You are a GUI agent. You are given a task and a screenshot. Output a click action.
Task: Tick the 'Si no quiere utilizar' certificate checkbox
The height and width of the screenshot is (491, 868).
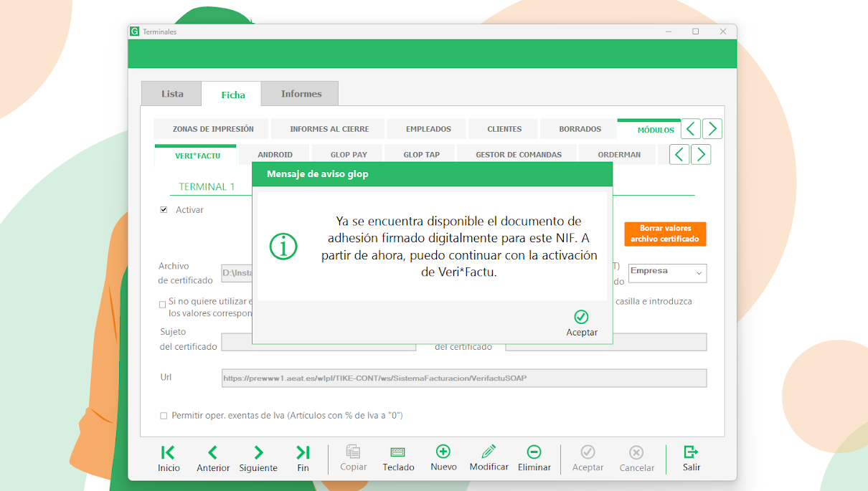(163, 305)
